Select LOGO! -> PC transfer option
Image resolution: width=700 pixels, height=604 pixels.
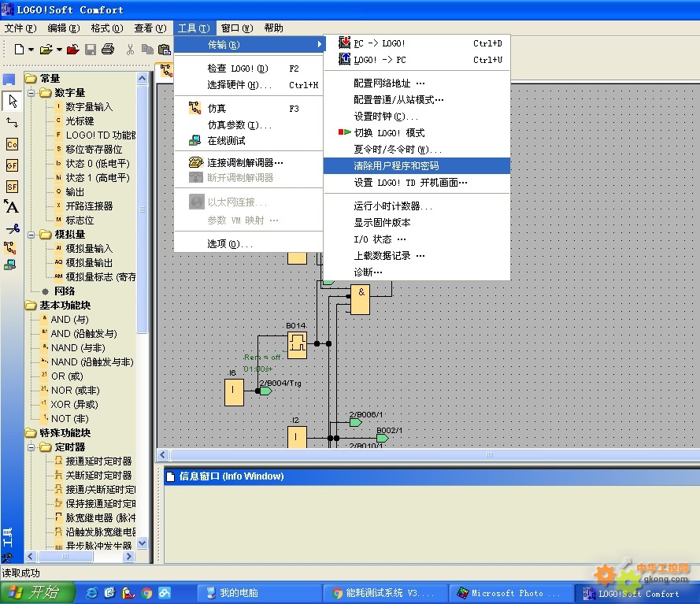point(417,60)
